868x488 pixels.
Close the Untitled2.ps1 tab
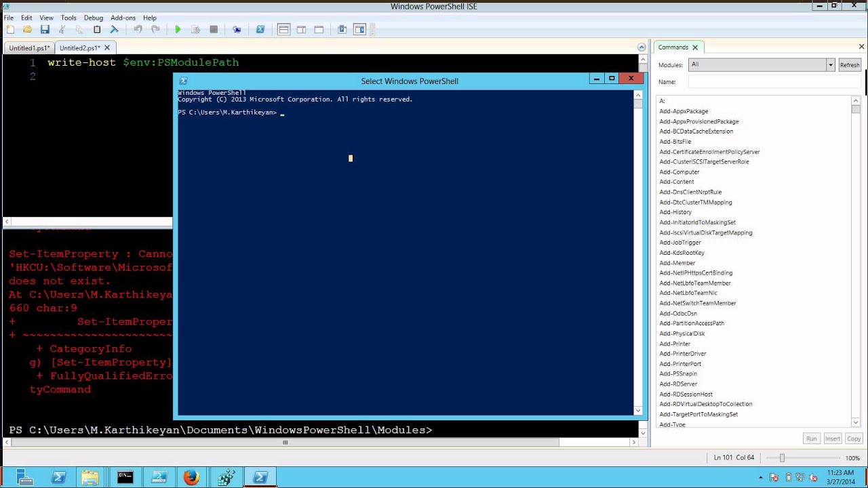coord(107,47)
